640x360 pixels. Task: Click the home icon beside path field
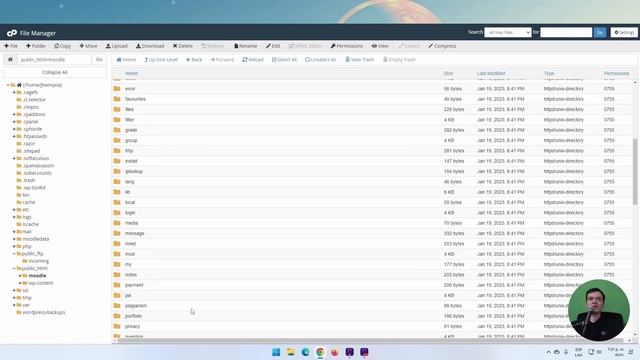pyautogui.click(x=10, y=60)
